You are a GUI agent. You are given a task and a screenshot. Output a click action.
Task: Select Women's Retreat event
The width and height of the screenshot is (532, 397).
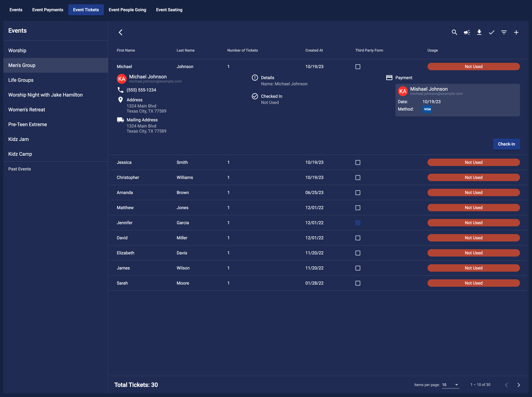tap(55, 110)
